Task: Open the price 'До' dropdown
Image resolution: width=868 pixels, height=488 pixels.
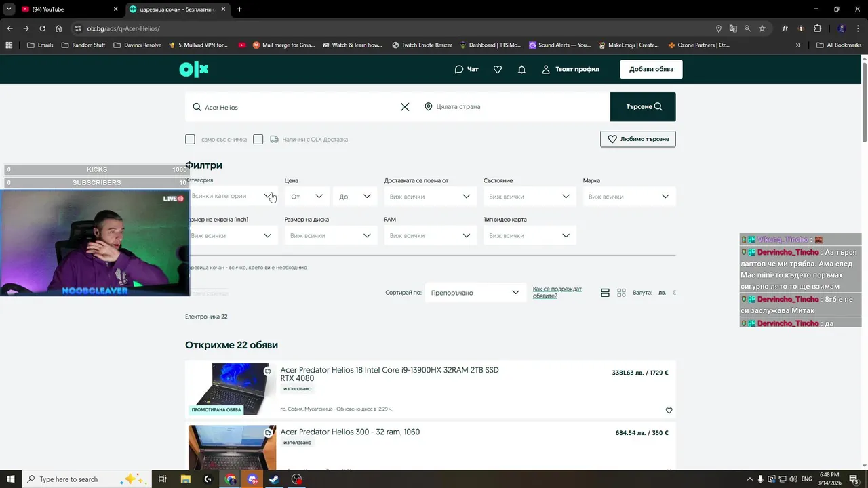Action: click(x=355, y=196)
